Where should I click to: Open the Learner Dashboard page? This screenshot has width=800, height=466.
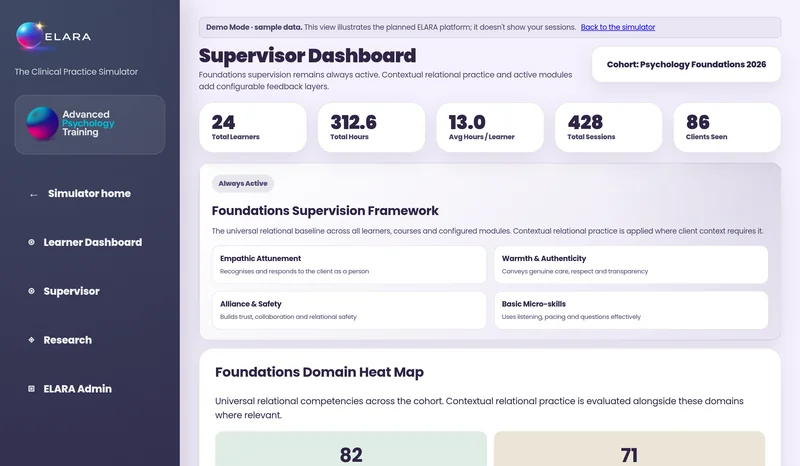pos(92,242)
